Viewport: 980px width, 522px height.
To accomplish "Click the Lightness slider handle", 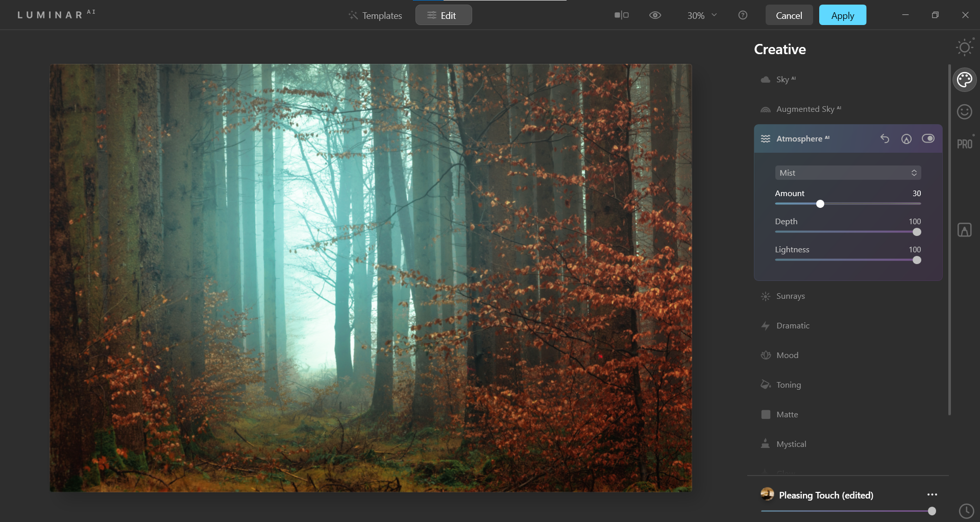I will click(917, 260).
